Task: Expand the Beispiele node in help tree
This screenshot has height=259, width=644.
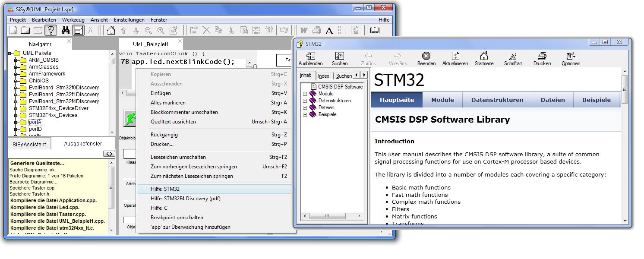Action: pyautogui.click(x=305, y=114)
